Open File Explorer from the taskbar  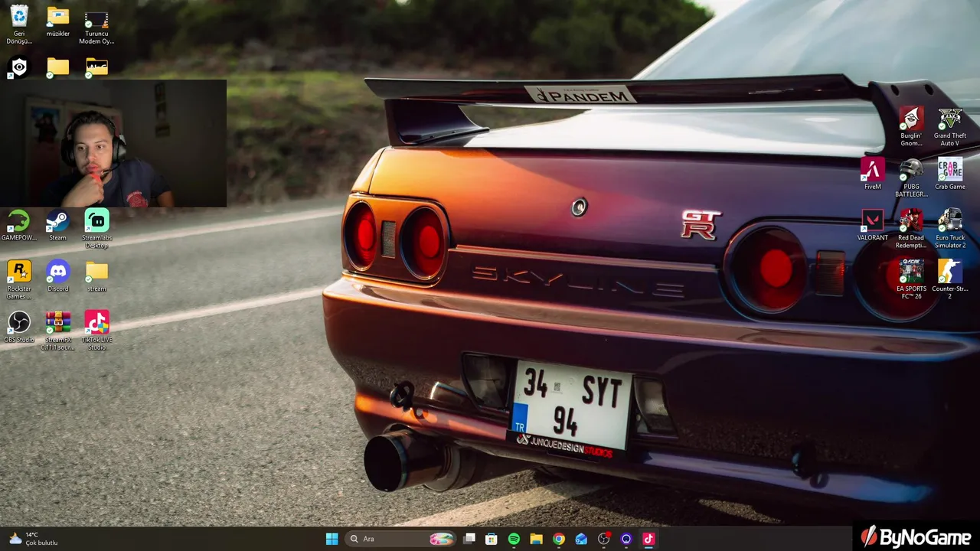536,539
